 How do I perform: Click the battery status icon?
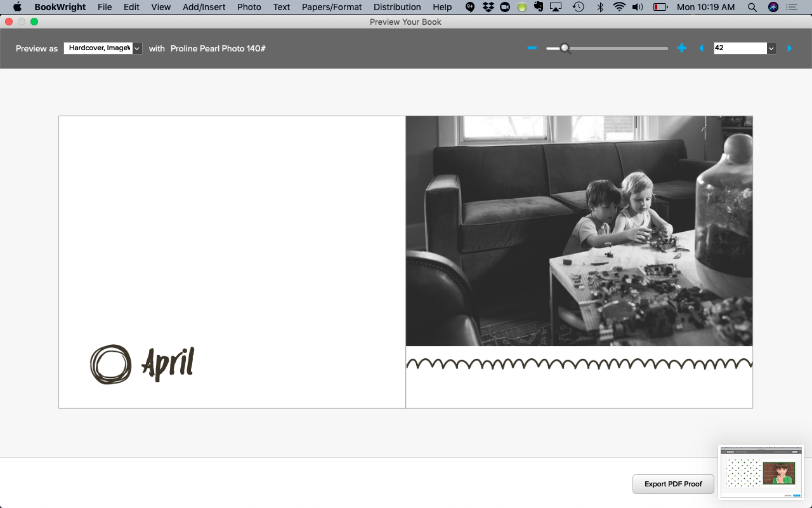pyautogui.click(x=660, y=7)
